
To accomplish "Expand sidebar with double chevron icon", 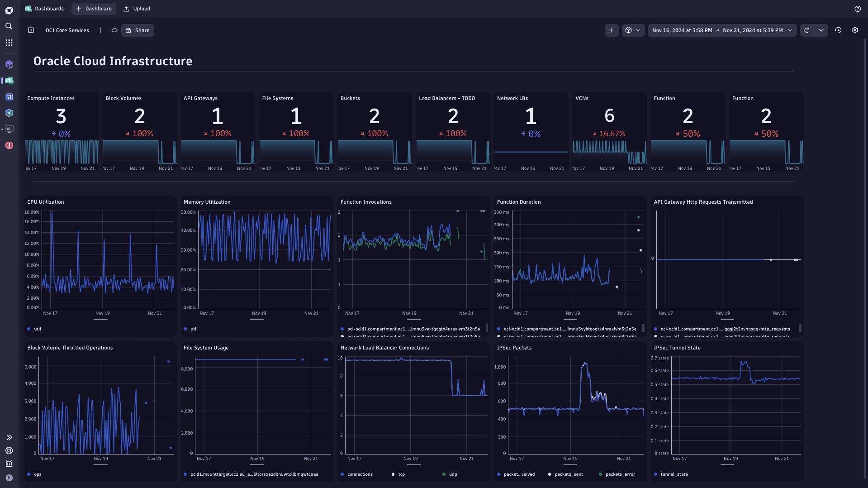I will [9, 437].
